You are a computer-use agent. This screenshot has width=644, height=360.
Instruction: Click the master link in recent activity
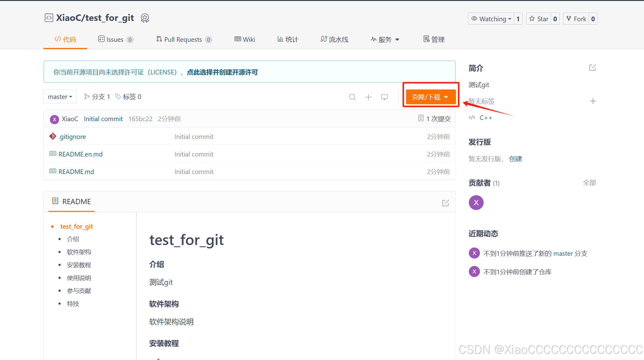pos(563,254)
